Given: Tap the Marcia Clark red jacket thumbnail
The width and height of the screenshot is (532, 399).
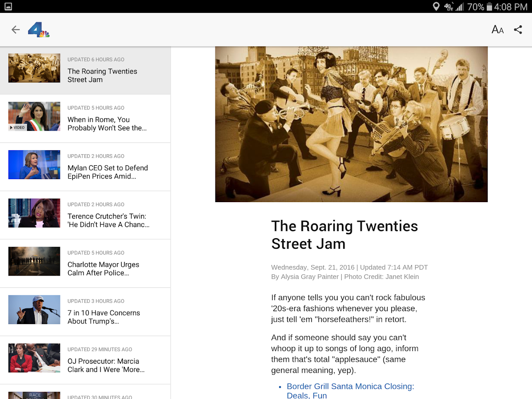Looking at the screenshot, I should coord(34,358).
